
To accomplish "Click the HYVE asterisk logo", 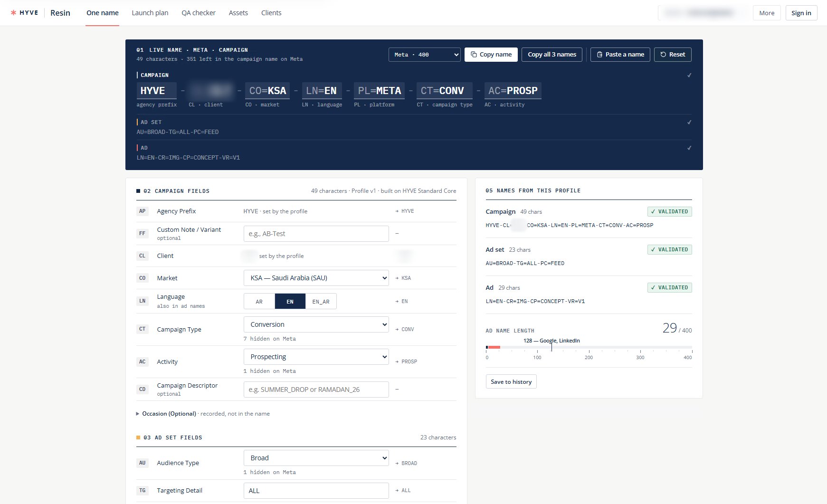I will coord(13,13).
